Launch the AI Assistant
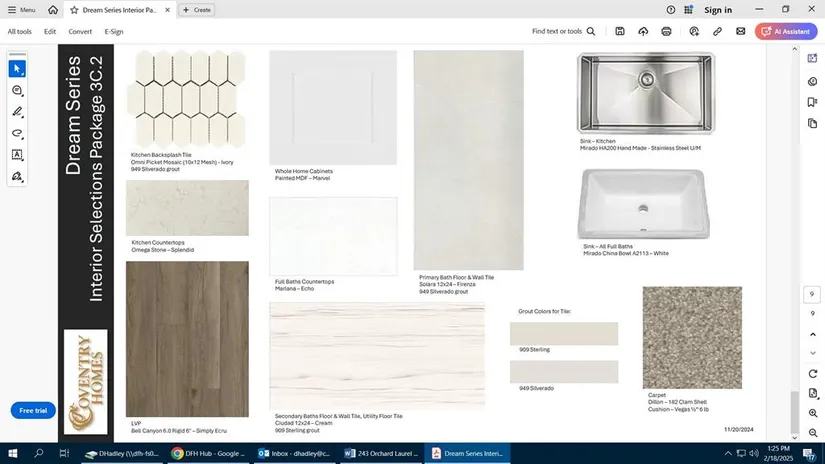 point(786,32)
